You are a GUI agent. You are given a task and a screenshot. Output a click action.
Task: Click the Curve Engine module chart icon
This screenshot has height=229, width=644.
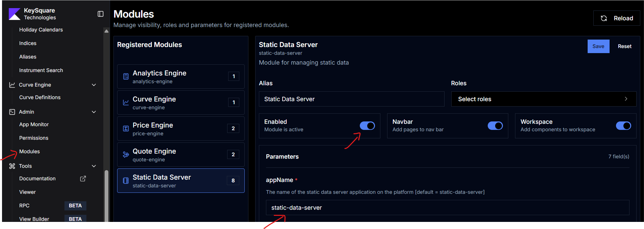(126, 102)
